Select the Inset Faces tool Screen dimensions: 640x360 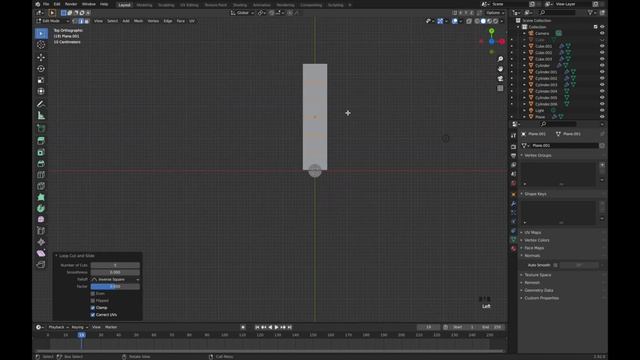[x=41, y=152]
